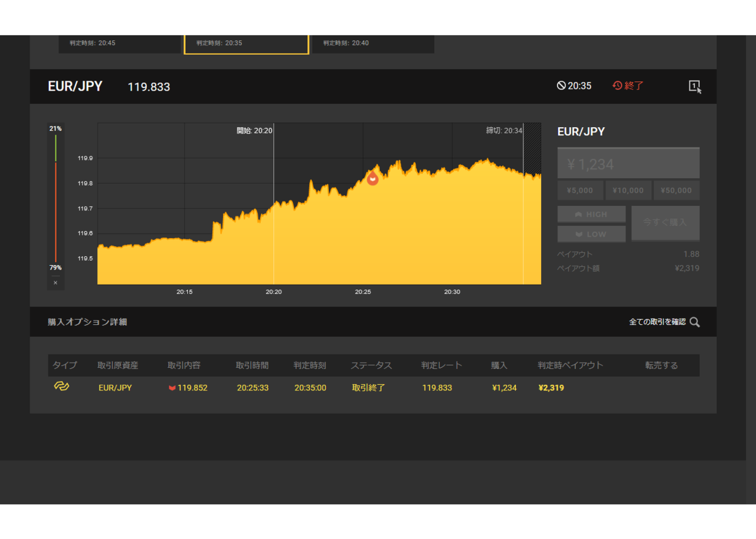The width and height of the screenshot is (756, 539).
Task: Click the タイプ column header
Action: tap(65, 365)
